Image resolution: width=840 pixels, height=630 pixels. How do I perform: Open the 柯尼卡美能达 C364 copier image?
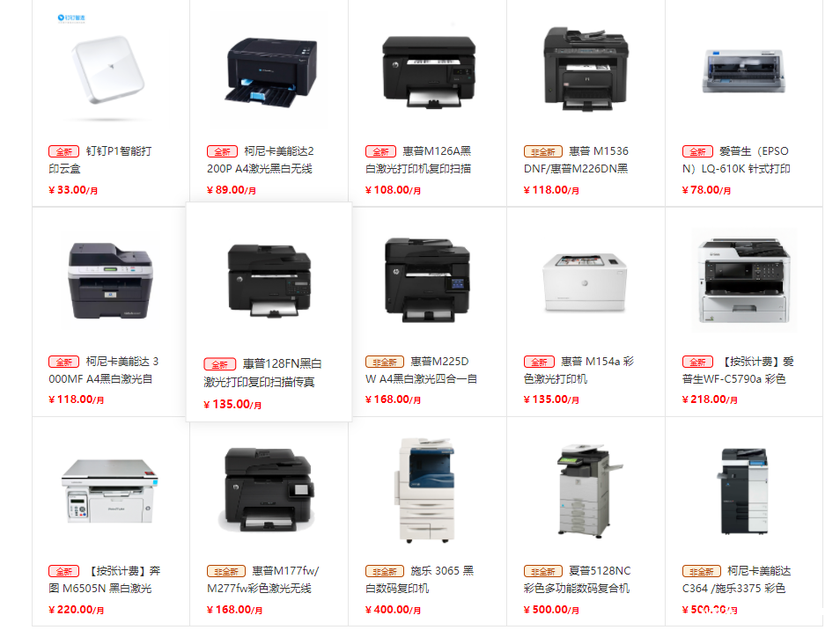click(743, 491)
